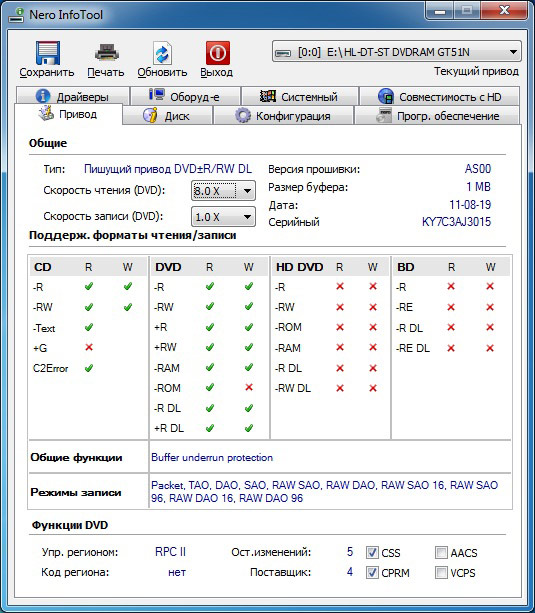Click the drive icon in drive selector
Screen dimensions: 535x613
pyautogui.click(x=283, y=52)
